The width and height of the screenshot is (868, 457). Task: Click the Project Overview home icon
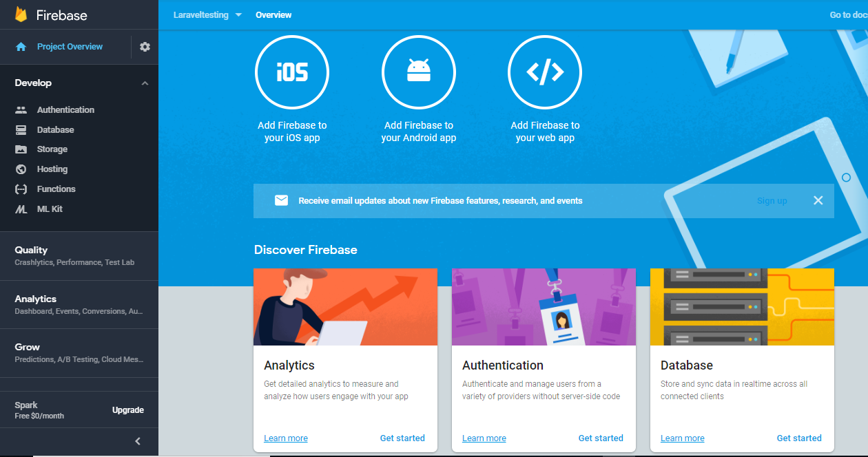tap(21, 47)
